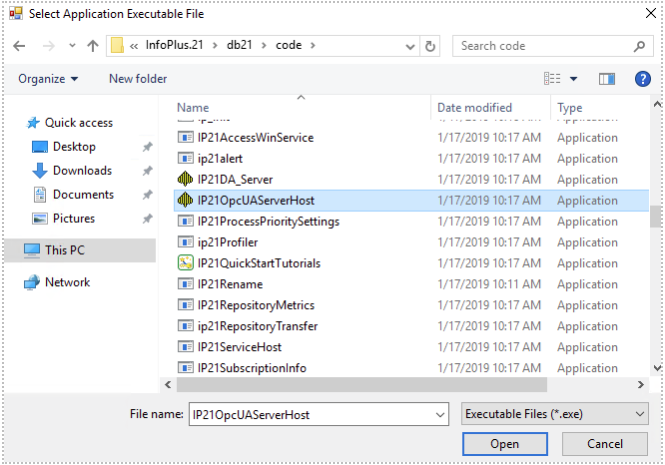Click the vertical scrollbar up arrow
This screenshot has width=665, height=465.
pyautogui.click(x=657, y=104)
